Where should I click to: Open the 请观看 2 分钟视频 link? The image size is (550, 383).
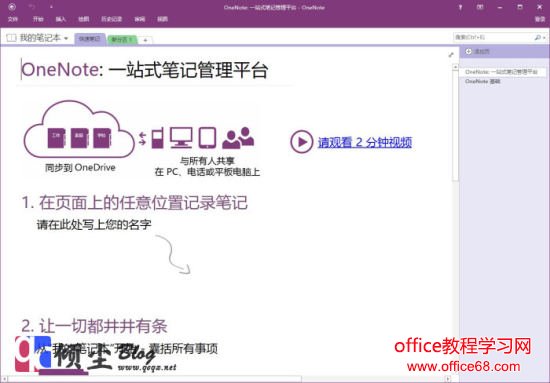(x=365, y=142)
